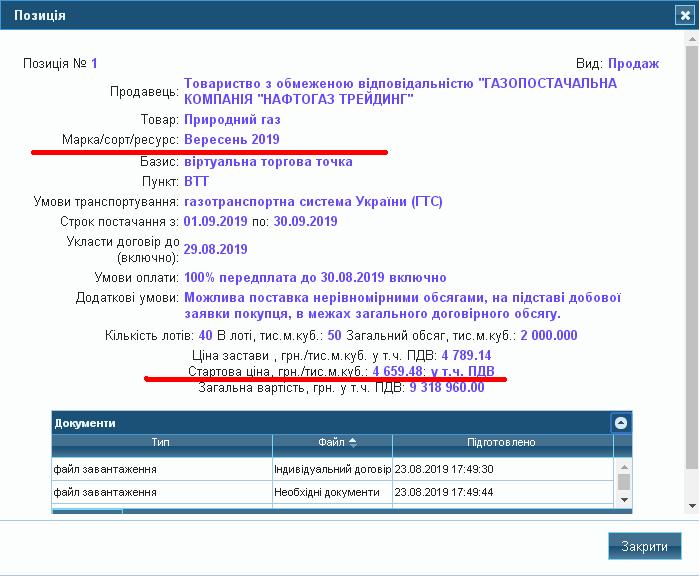700x578 pixels.
Task: Collapse the Документи panel
Action: (621, 423)
